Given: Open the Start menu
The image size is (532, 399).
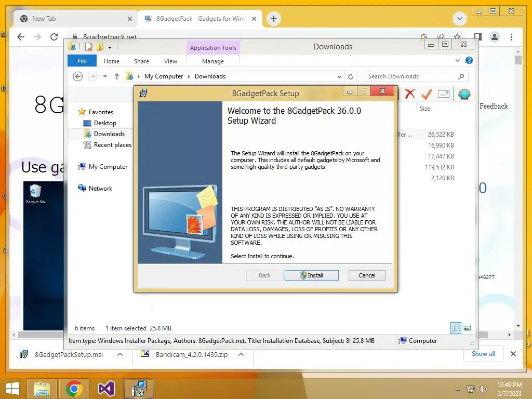Looking at the screenshot, I should point(12,389).
